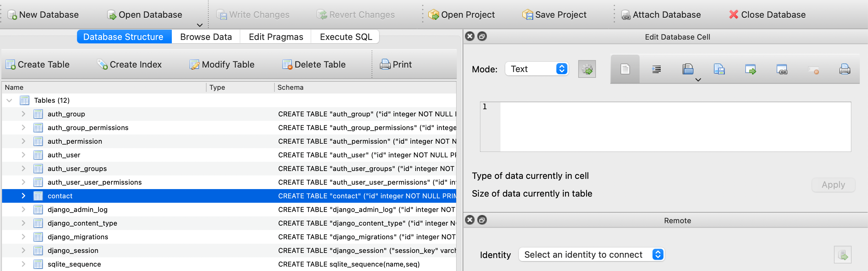Click the Modify Table label
Image resolution: width=868 pixels, height=271 pixels.
[228, 65]
